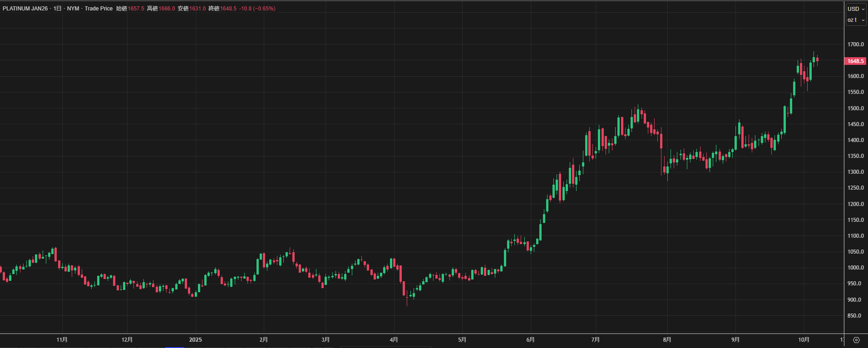Click the 1000.0 level on price scale
868x348 pixels.
coord(855,268)
